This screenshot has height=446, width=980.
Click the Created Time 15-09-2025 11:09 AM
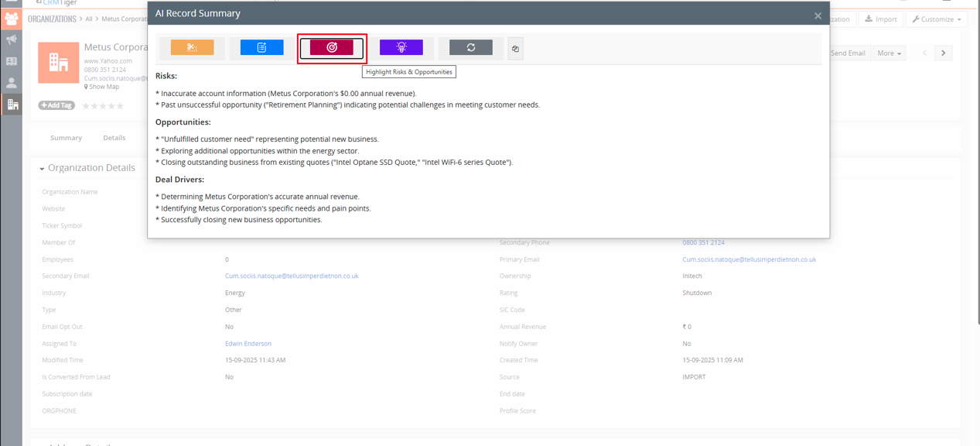pos(712,360)
